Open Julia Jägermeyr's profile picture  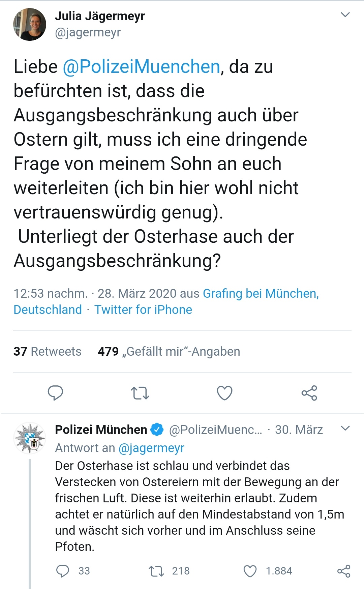pyautogui.click(x=30, y=24)
